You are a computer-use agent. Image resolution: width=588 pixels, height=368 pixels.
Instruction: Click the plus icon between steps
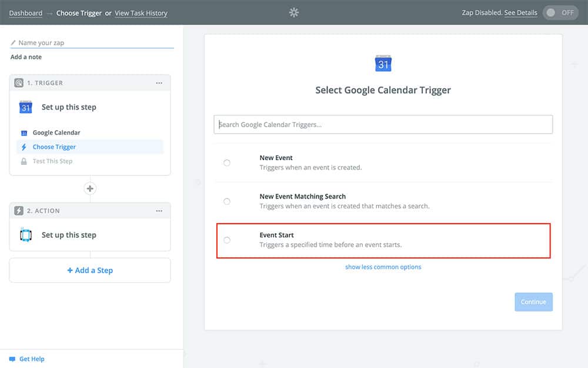click(90, 189)
